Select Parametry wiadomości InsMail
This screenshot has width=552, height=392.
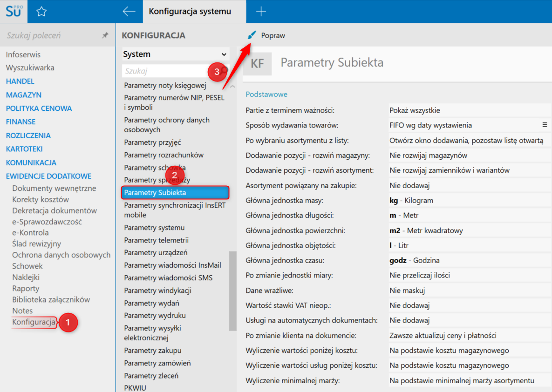coord(172,265)
